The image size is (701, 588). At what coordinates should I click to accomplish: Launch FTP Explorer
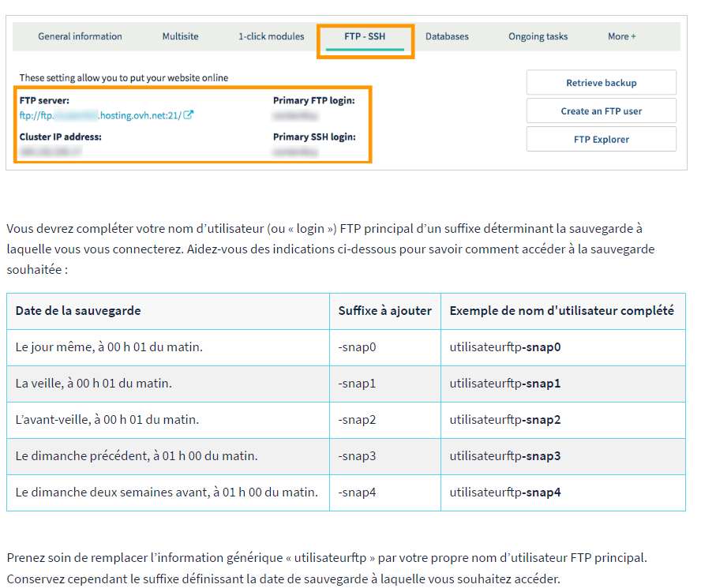601,140
